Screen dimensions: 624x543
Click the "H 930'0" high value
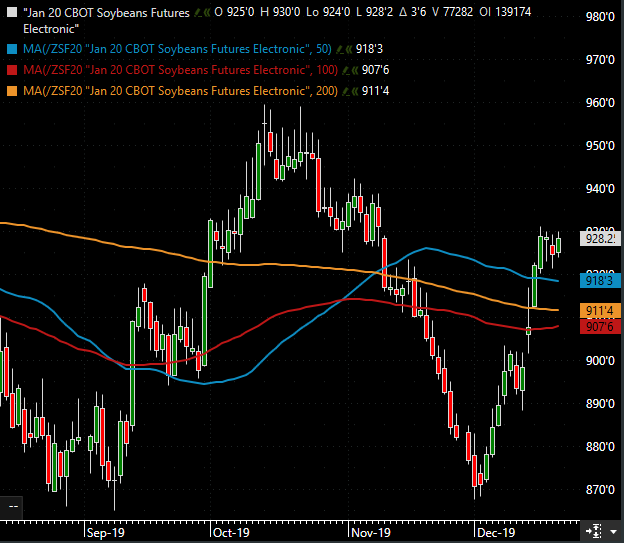[280, 12]
